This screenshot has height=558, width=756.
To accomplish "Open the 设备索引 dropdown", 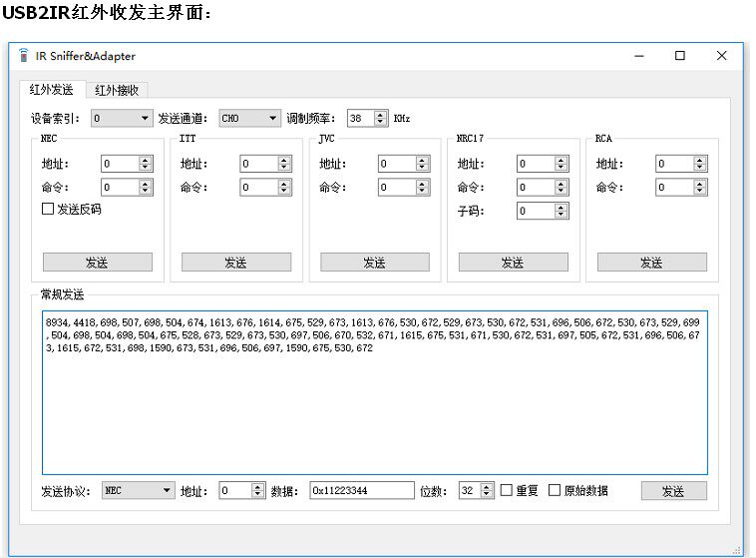I will pyautogui.click(x=122, y=118).
